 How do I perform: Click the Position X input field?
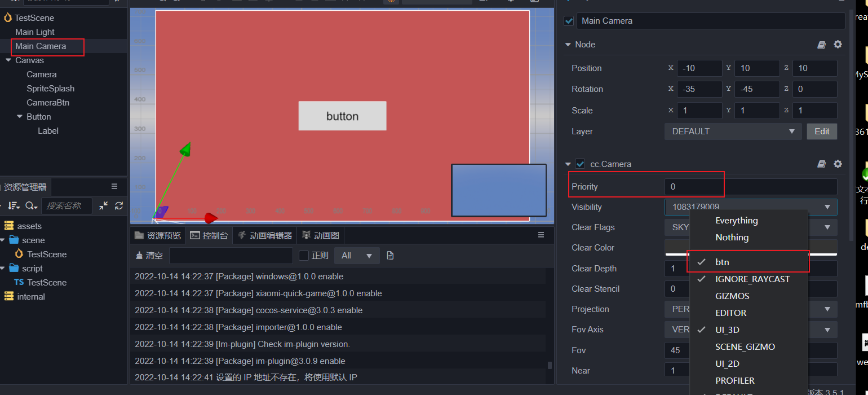[699, 68]
